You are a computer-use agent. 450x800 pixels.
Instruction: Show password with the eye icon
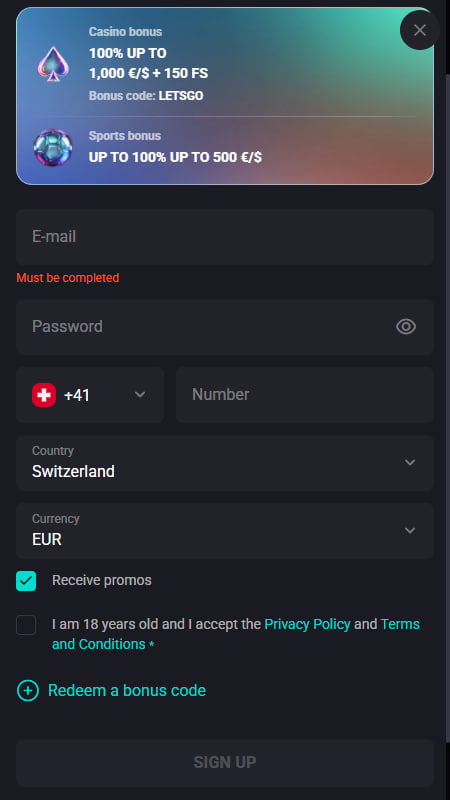coord(406,327)
